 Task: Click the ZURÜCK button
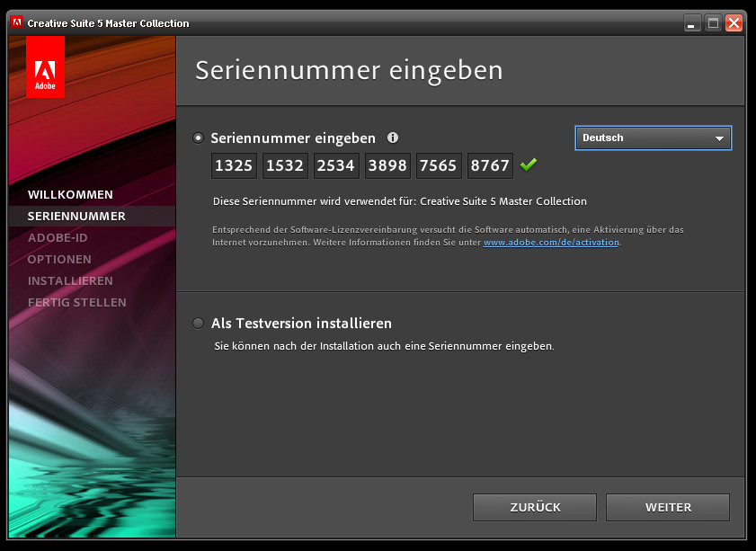point(534,507)
